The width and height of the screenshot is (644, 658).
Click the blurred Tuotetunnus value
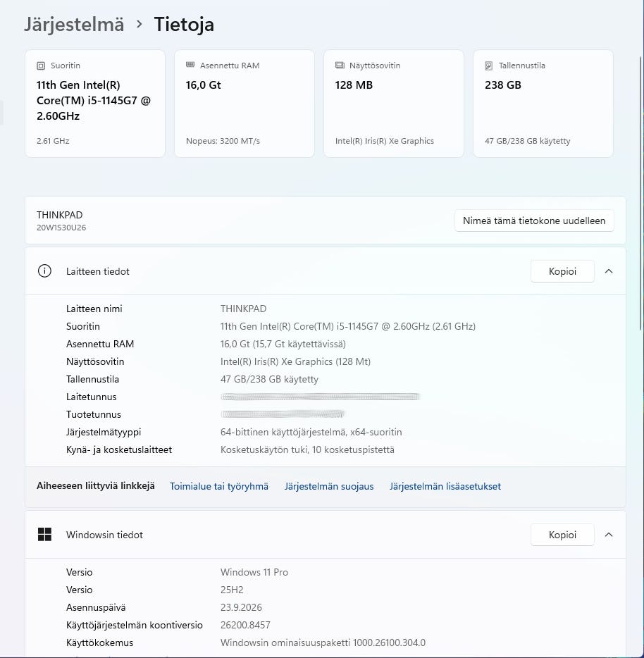coord(283,414)
